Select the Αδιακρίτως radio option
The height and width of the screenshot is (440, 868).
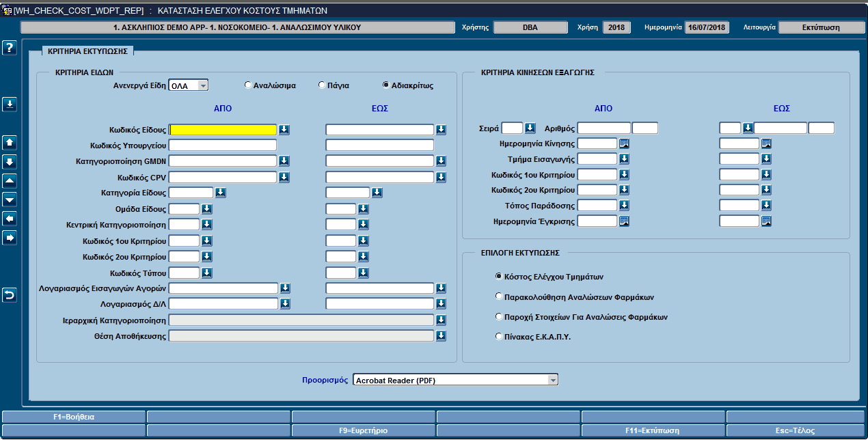(386, 85)
